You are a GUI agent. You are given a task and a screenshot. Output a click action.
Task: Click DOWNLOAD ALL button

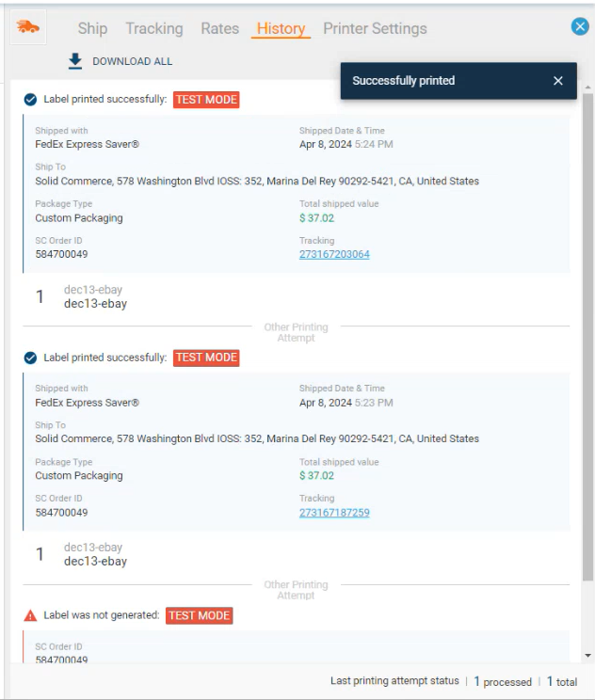click(132, 61)
